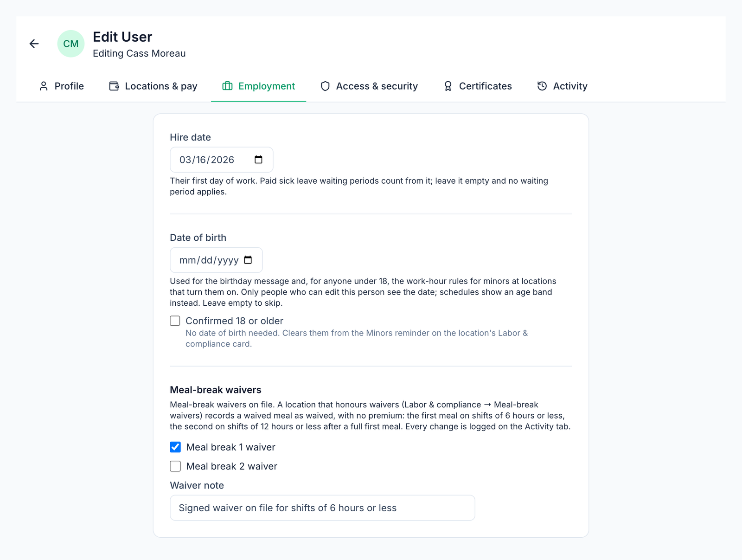
Task: View the Activity tab
Action: [x=562, y=86]
